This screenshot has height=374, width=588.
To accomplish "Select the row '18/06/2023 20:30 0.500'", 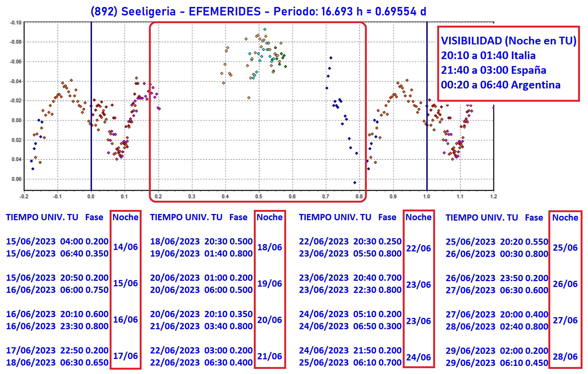I will pyautogui.click(x=201, y=242).
